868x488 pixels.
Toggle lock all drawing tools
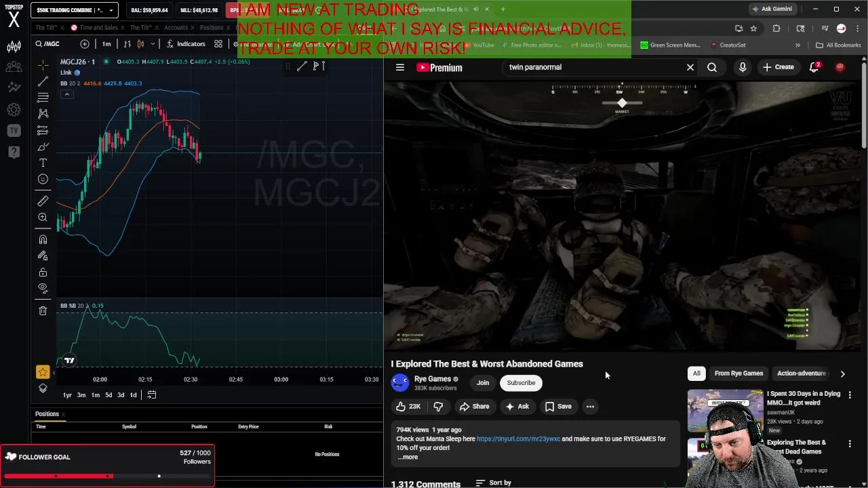[x=43, y=272]
